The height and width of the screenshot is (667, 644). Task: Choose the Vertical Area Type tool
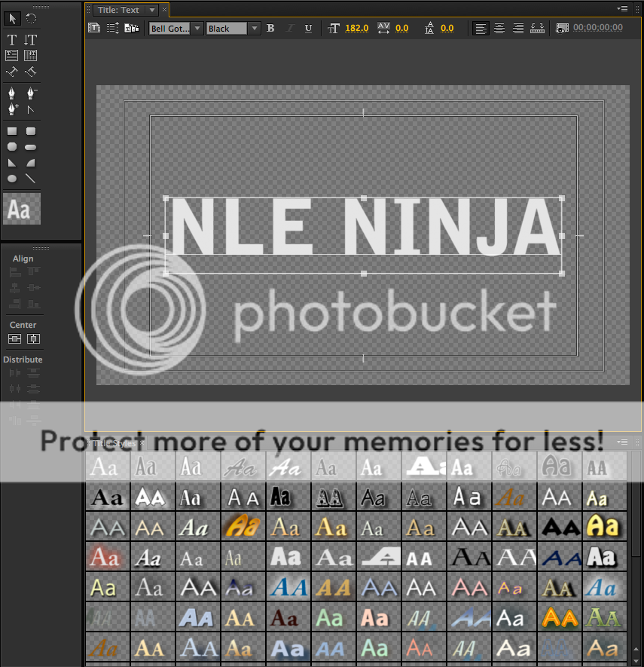coord(31,55)
